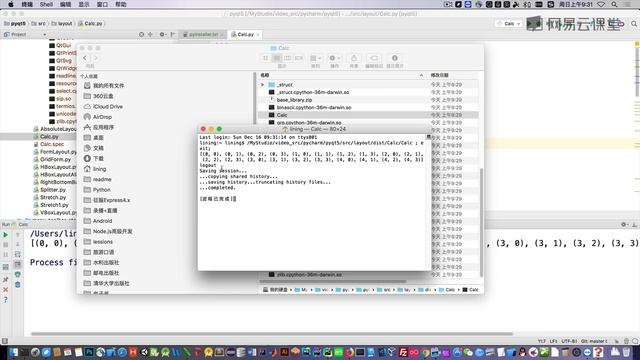Click Finder file list vertical scrollbar
Viewport: 640px width, 360px height.
(481, 222)
